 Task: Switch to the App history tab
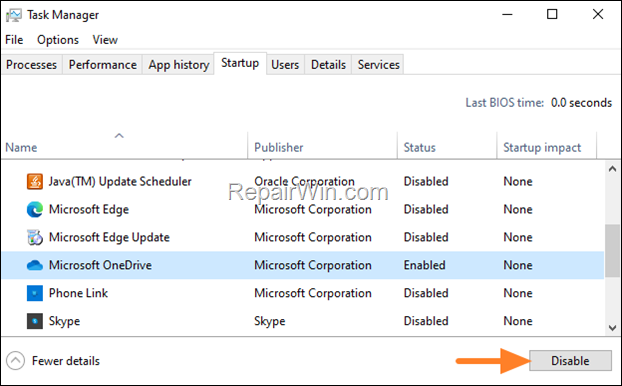(179, 64)
